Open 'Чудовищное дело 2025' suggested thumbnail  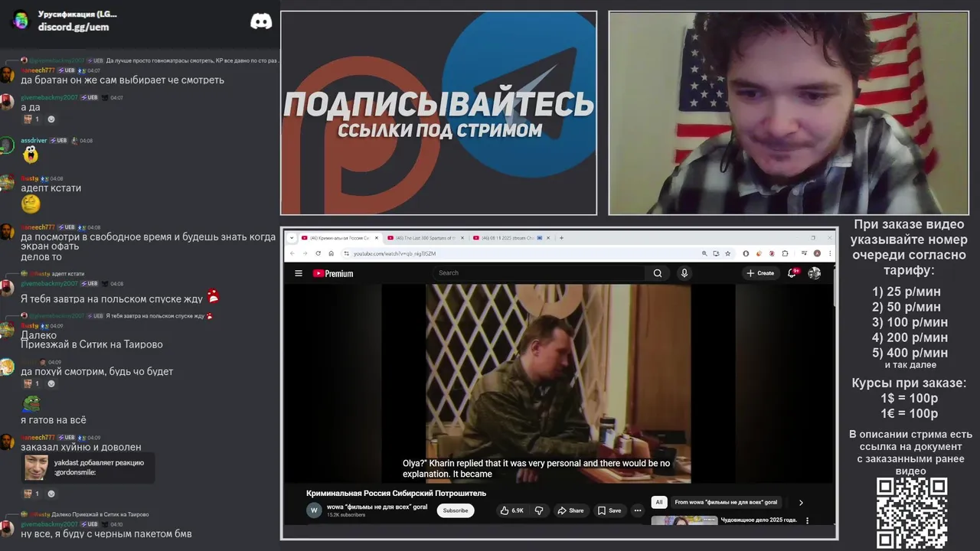[x=684, y=520]
